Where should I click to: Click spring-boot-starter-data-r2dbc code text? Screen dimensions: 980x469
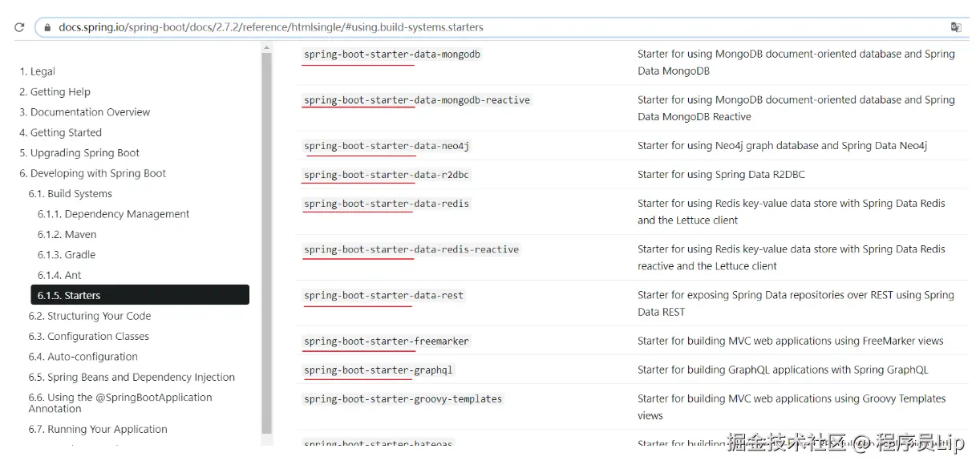click(387, 175)
